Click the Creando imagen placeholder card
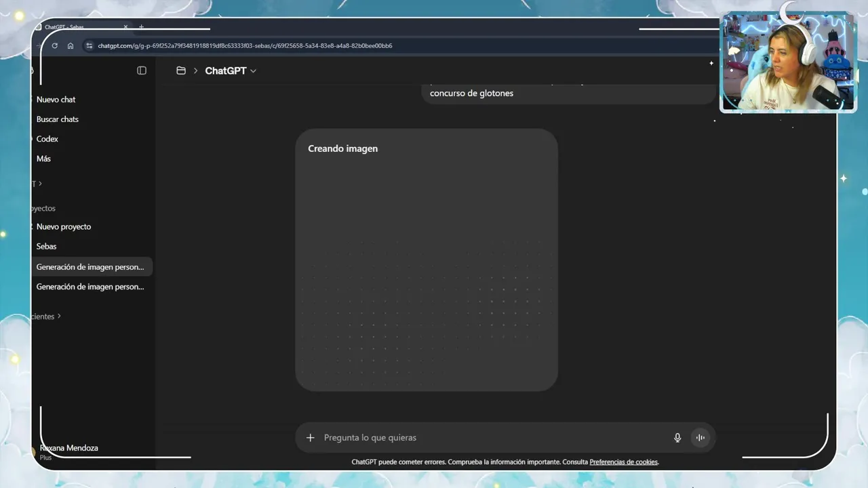The image size is (868, 488). (427, 260)
